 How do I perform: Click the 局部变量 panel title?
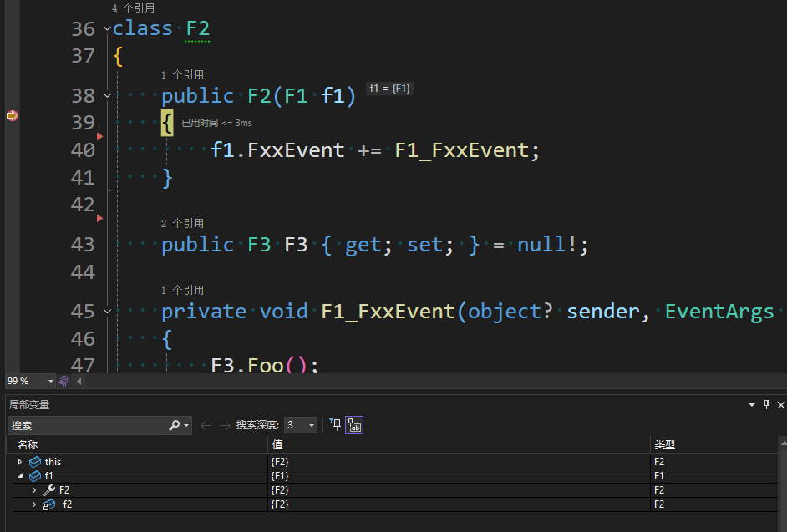click(29, 404)
